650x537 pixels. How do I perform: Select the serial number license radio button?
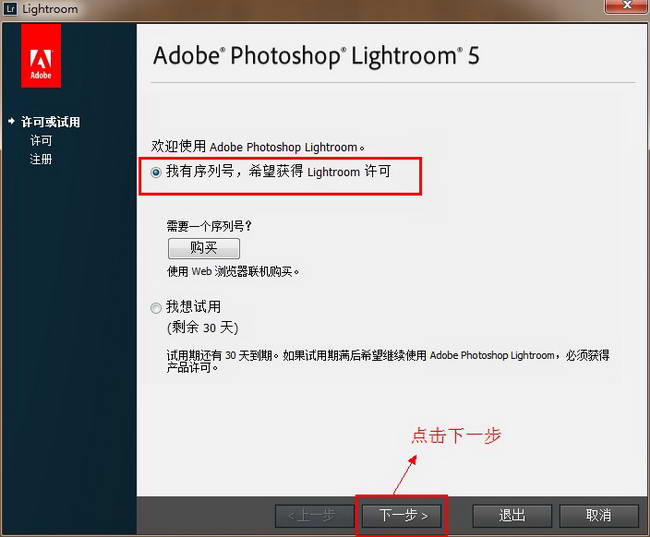tap(156, 172)
